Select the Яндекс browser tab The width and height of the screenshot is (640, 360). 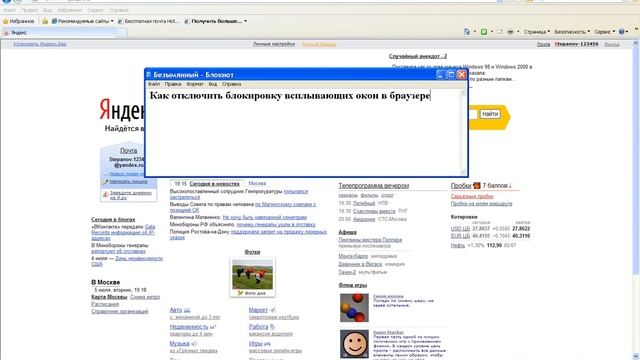pyautogui.click(x=59, y=33)
